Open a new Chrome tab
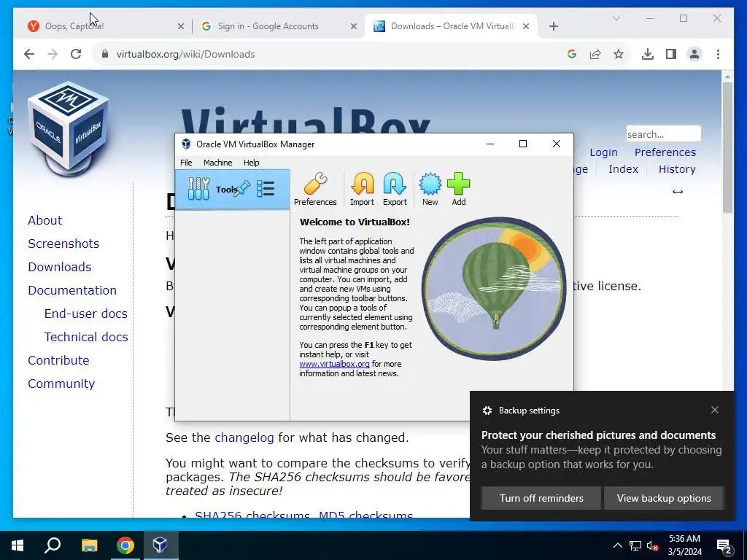 click(553, 26)
